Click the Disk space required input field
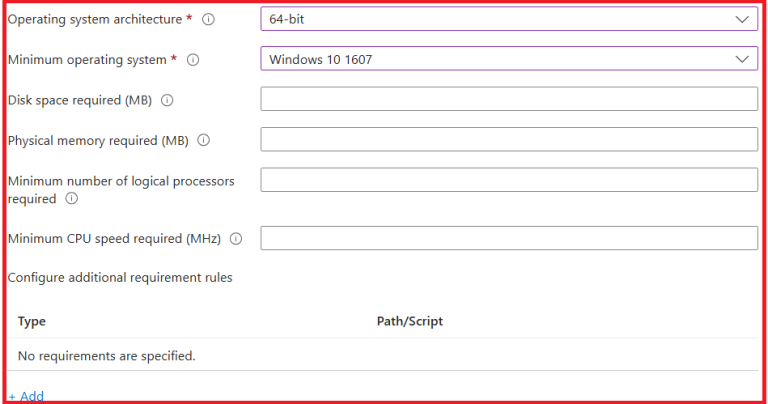The height and width of the screenshot is (404, 768). click(x=508, y=99)
